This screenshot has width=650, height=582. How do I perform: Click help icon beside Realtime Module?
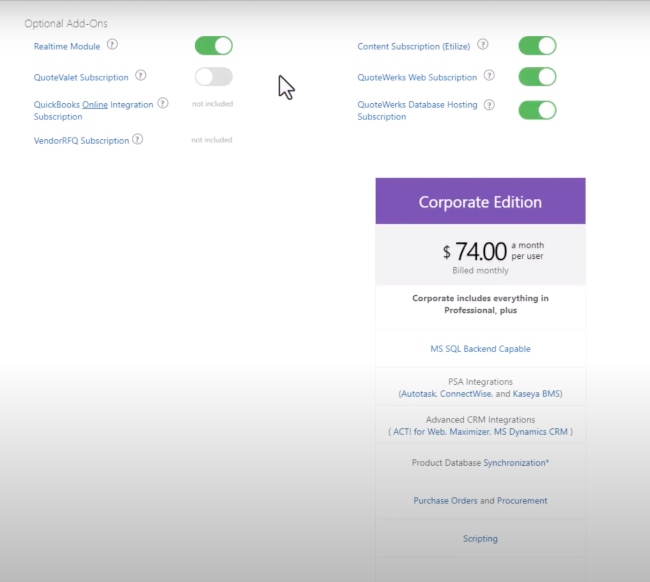(112, 44)
